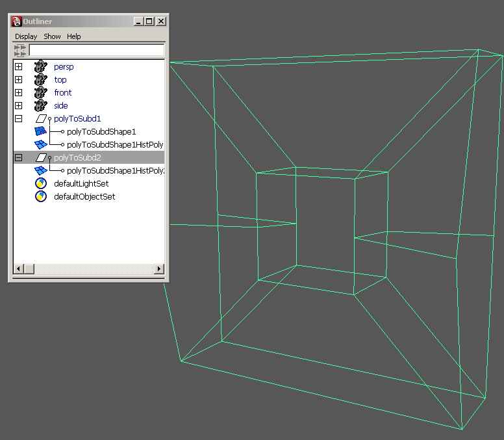The image size is (504, 440).
Task: Click the polyToSubd1 transform icon
Action: point(41,119)
